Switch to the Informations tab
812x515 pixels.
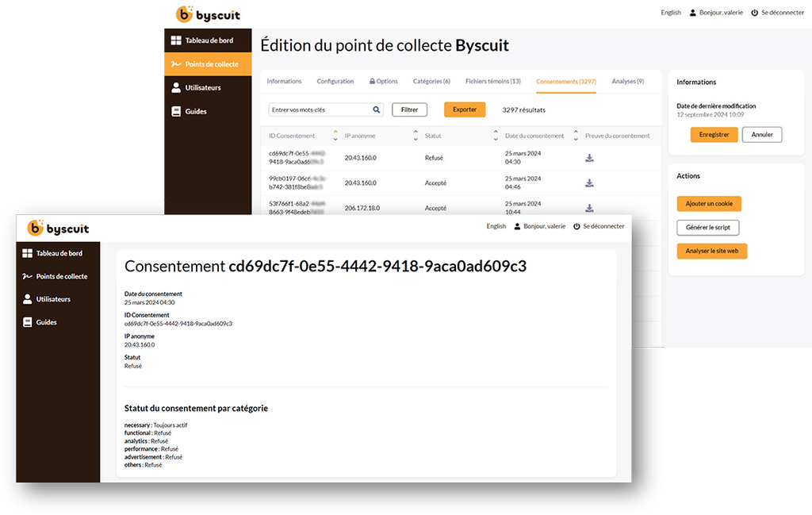pyautogui.click(x=284, y=82)
